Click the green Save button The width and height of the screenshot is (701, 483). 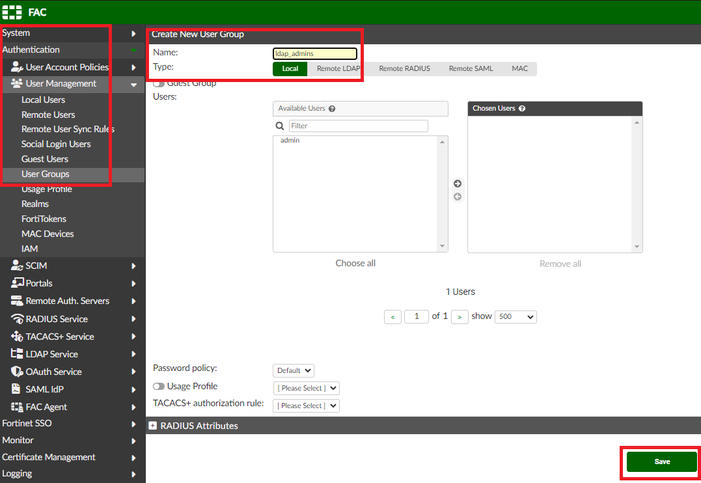662,462
